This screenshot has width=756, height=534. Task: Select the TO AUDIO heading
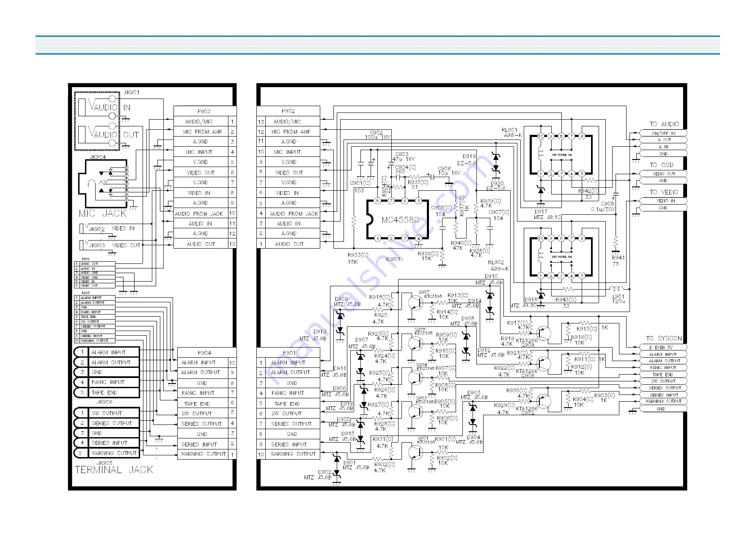pos(664,124)
